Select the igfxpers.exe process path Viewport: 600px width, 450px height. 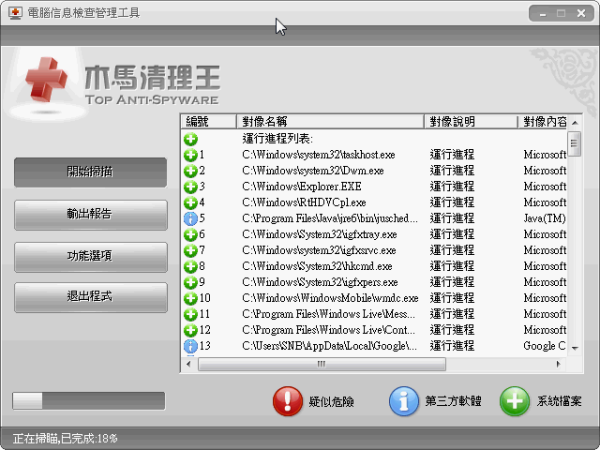[320, 282]
